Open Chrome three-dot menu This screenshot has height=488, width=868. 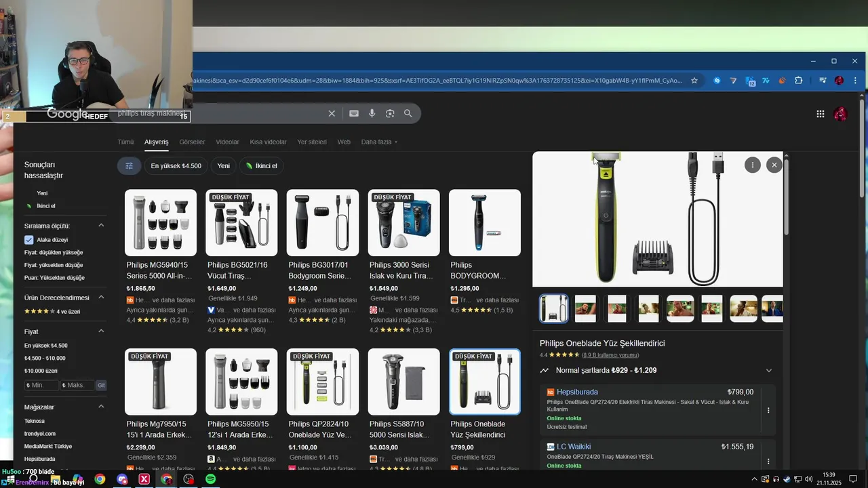(854, 81)
